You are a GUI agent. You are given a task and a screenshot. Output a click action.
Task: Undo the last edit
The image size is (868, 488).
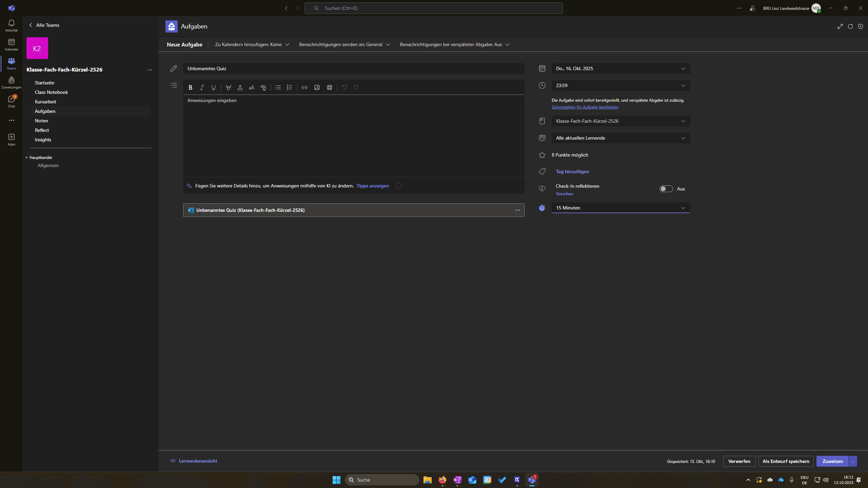pyautogui.click(x=344, y=87)
